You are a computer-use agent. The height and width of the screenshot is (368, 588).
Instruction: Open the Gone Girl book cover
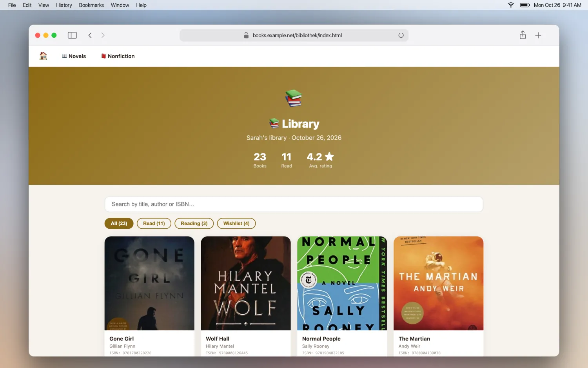coord(149,283)
